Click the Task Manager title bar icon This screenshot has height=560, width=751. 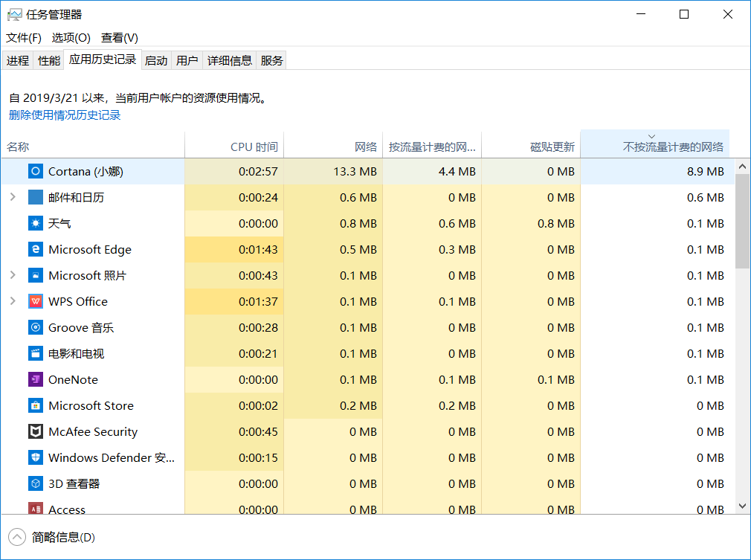(14, 15)
